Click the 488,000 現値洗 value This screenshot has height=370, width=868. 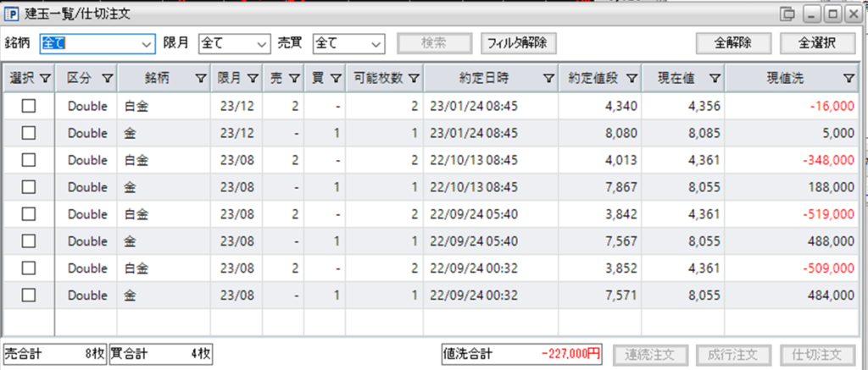coord(831,241)
